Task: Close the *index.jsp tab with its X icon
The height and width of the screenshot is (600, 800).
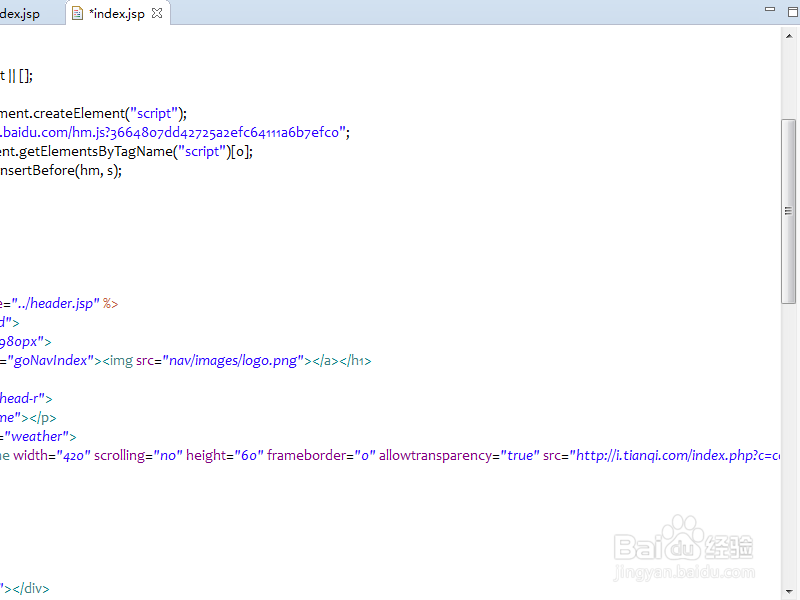Action: pos(157,13)
